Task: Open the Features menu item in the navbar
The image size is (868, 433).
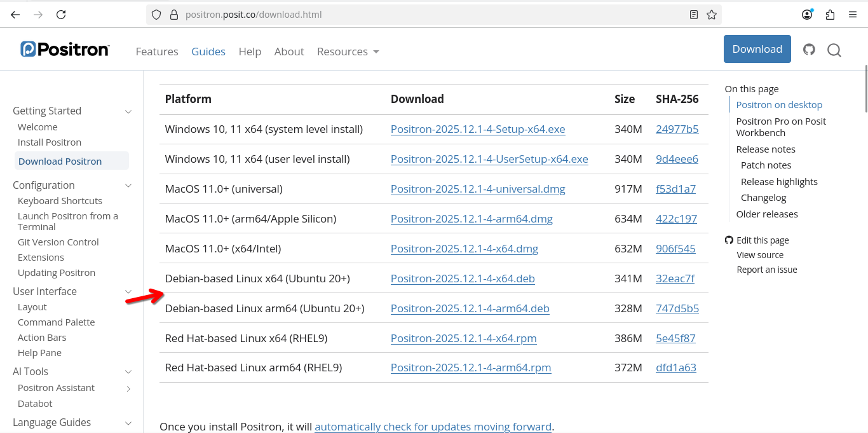Action: point(157,52)
